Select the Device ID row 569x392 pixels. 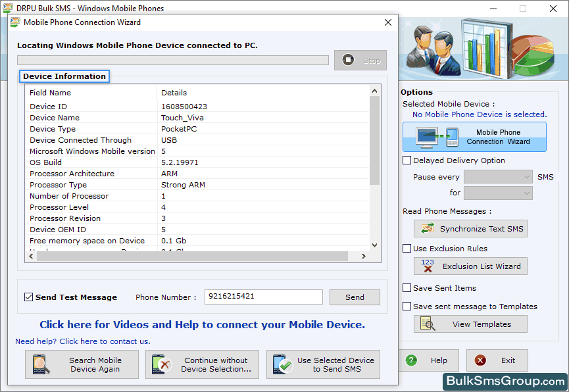[x=197, y=107]
